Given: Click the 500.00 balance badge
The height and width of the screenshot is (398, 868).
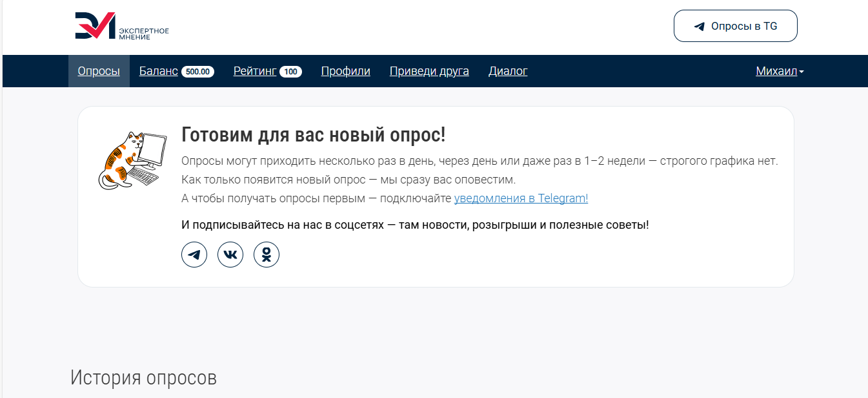Looking at the screenshot, I should (x=197, y=72).
